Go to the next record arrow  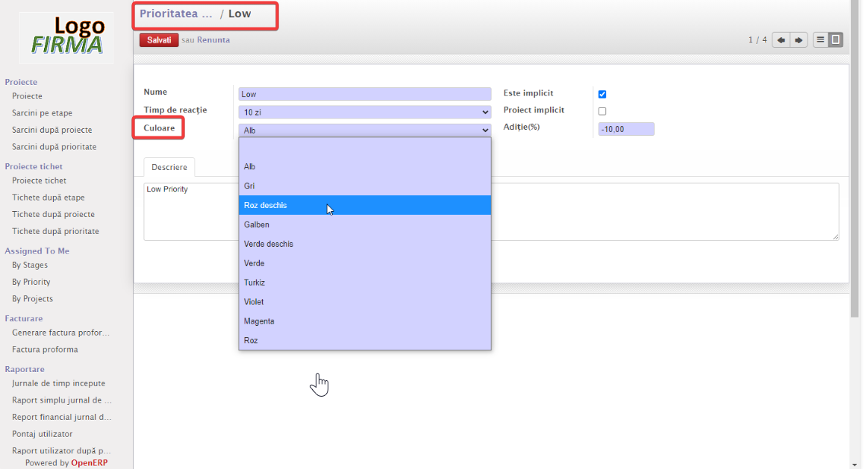click(799, 40)
